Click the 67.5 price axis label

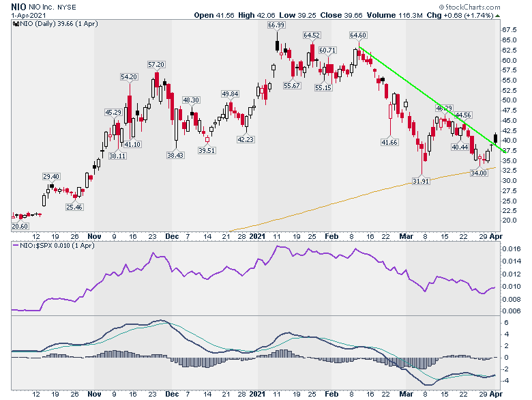(x=509, y=30)
